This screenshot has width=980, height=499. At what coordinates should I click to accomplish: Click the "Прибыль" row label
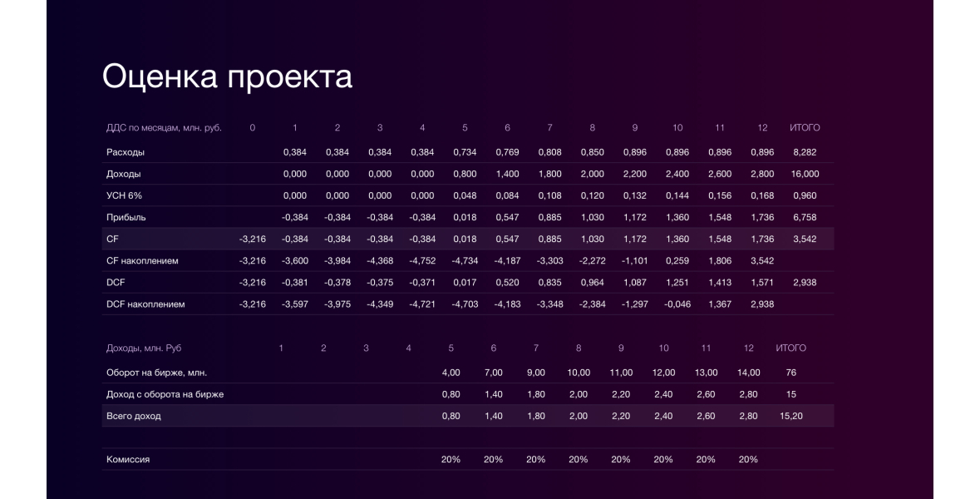coord(126,218)
